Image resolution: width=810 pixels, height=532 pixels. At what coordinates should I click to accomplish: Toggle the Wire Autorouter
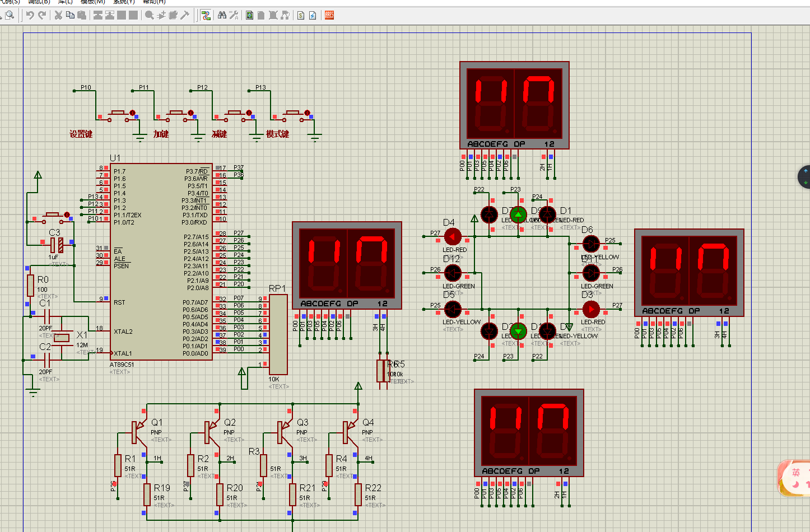tap(206, 15)
